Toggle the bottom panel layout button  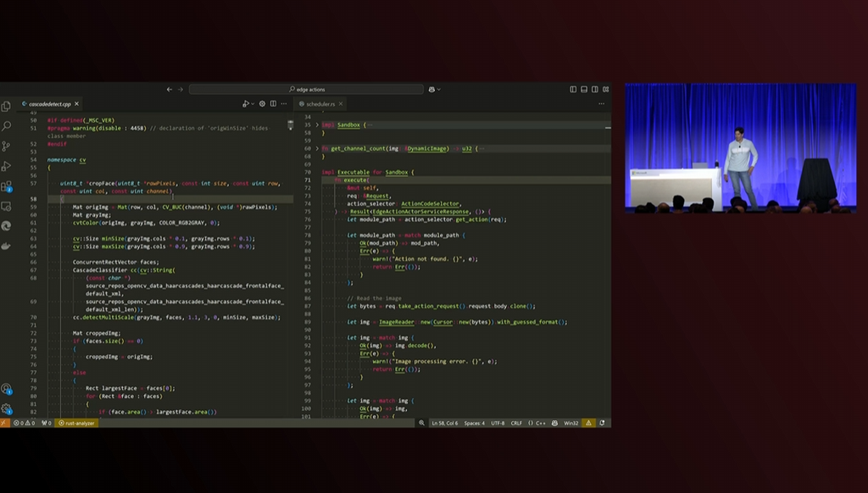pyautogui.click(x=583, y=89)
